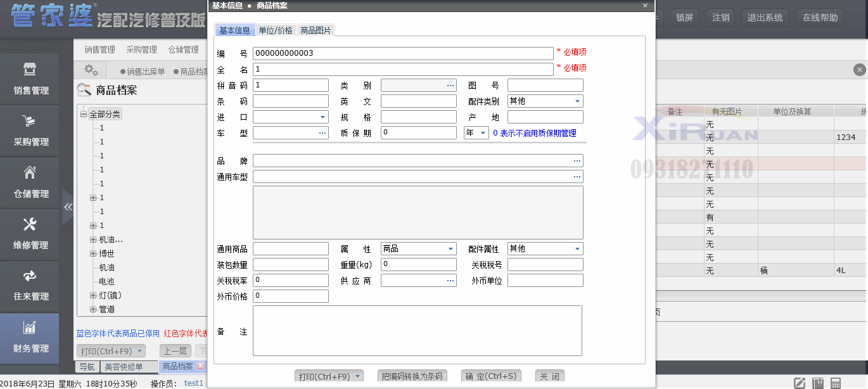This screenshot has height=389, width=868.
Task: Open the 仓储管理 warehouse icon in sidebar
Action: pos(30,172)
